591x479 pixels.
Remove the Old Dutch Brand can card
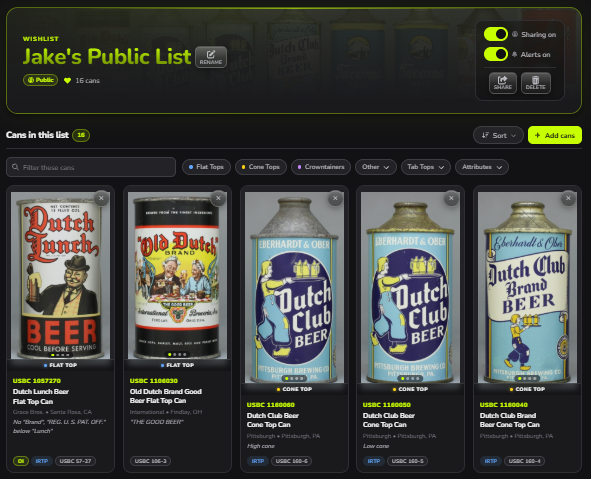[x=218, y=198]
